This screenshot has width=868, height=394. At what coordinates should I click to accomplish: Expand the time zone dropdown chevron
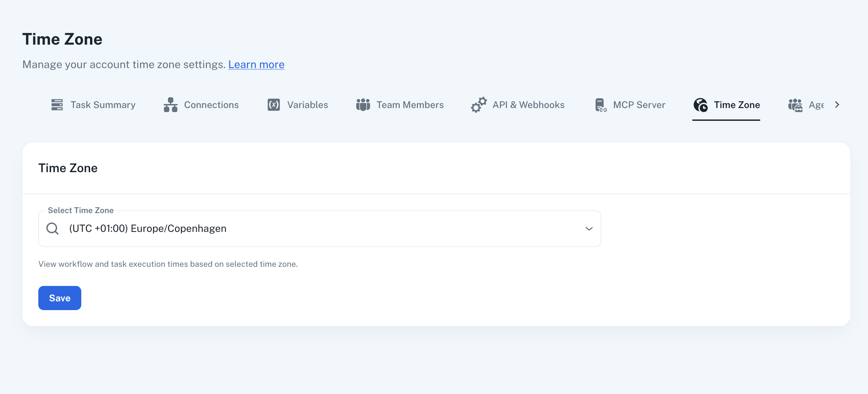pyautogui.click(x=589, y=229)
